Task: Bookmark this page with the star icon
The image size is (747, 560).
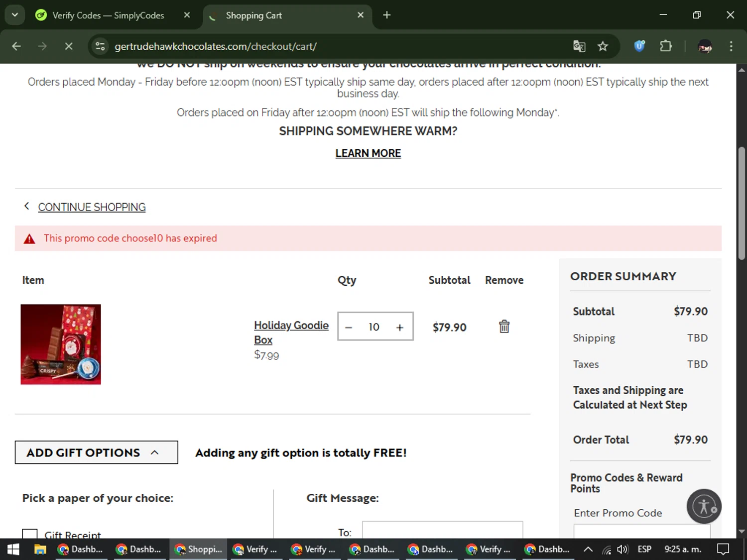Action: [603, 46]
